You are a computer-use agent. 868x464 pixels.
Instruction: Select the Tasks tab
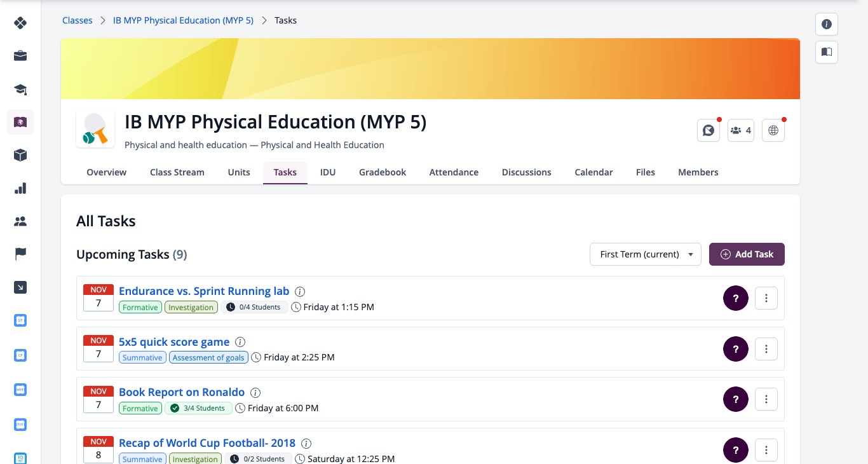pos(285,172)
